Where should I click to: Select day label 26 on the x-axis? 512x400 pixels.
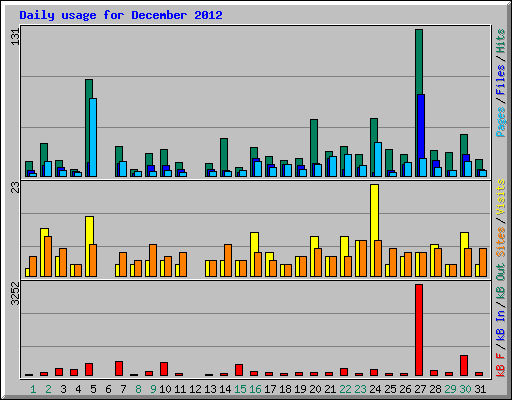(x=405, y=389)
